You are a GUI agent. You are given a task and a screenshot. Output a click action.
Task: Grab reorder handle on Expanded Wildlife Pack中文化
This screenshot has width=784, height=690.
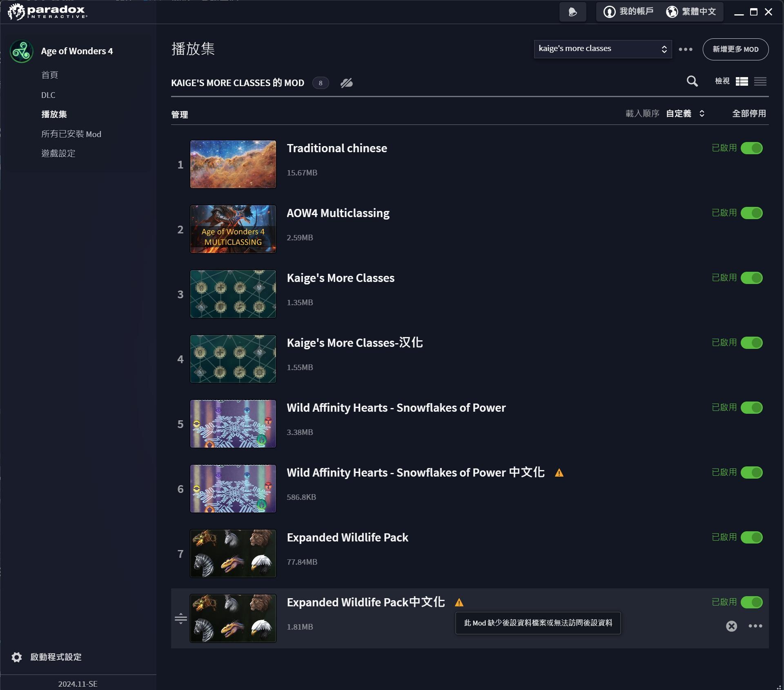click(180, 619)
